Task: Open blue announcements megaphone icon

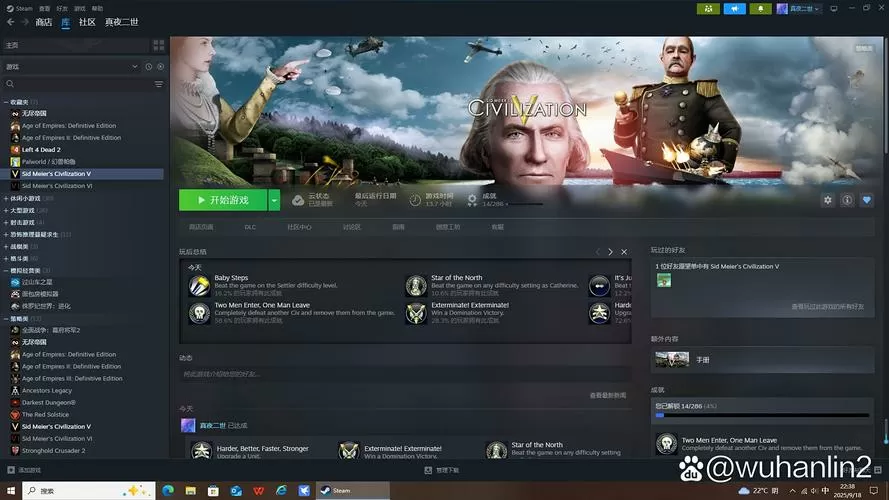Action: click(x=734, y=9)
